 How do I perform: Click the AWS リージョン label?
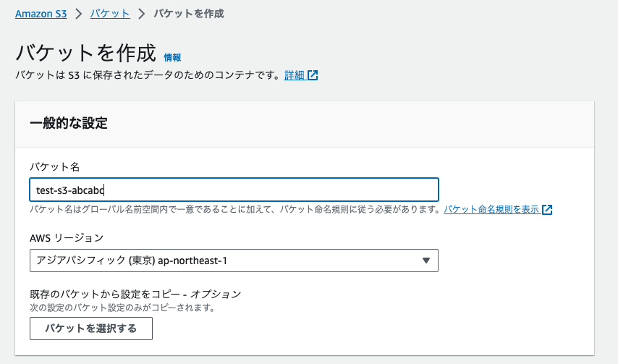67,237
